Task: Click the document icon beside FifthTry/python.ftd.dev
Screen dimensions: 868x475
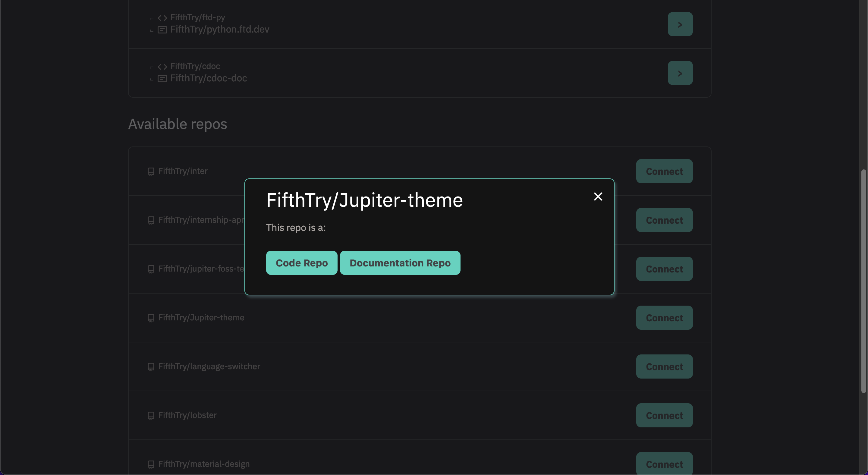Action: tap(162, 30)
